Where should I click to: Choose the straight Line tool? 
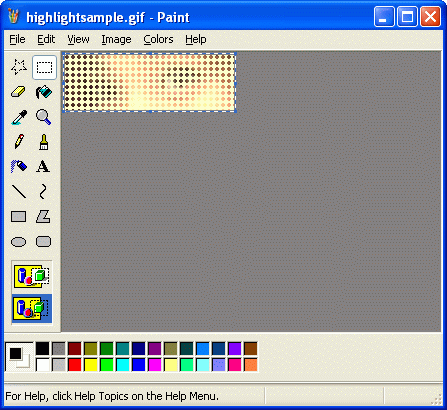pyautogui.click(x=19, y=191)
